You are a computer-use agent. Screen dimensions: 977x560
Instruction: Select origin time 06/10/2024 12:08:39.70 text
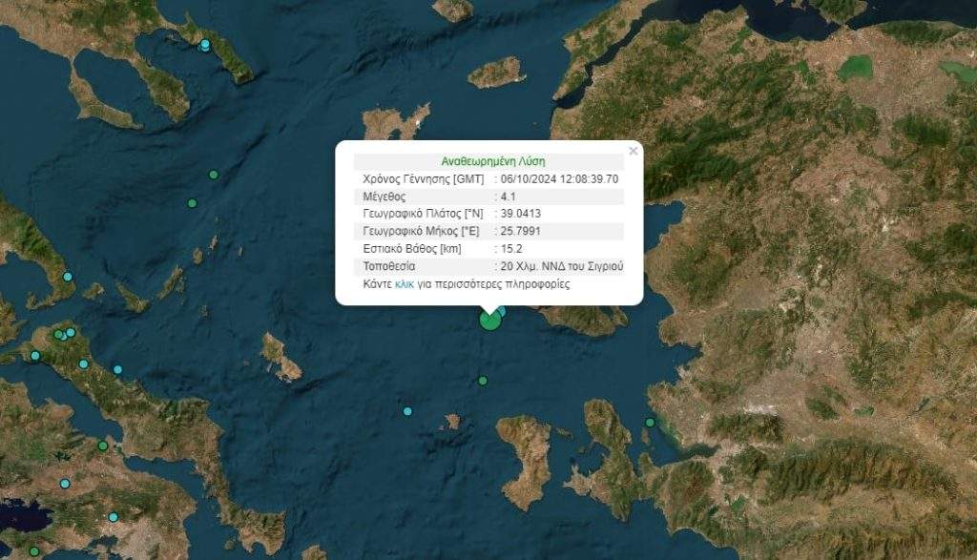click(559, 178)
